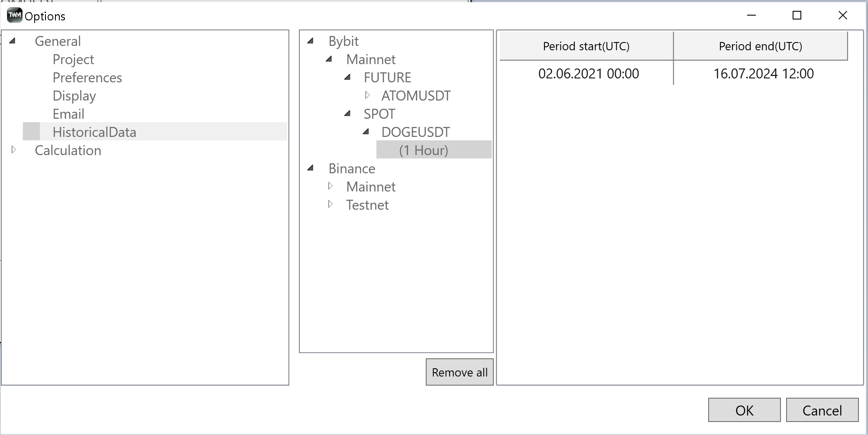The width and height of the screenshot is (868, 435).
Task: Expand the Binance Mainnet arrow
Action: pos(330,186)
